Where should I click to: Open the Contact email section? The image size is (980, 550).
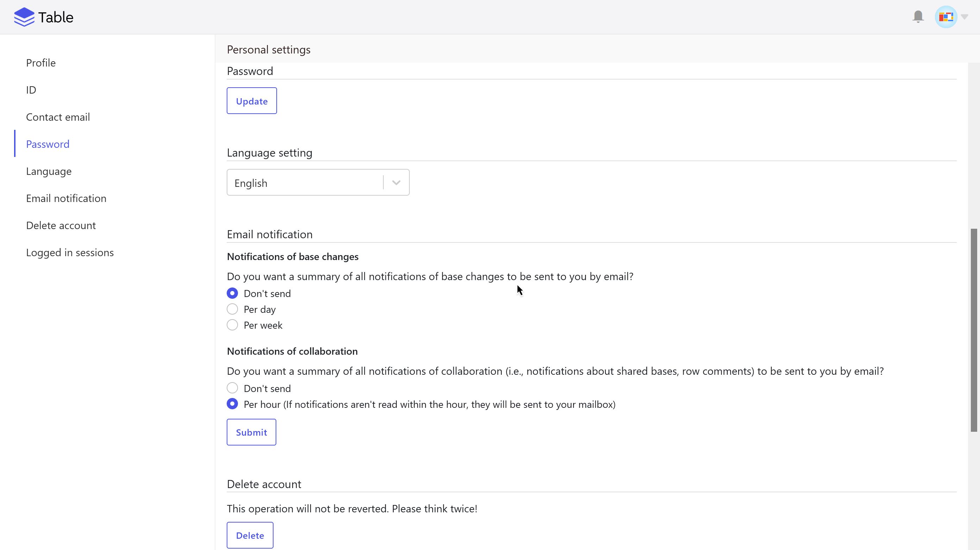coord(58,117)
